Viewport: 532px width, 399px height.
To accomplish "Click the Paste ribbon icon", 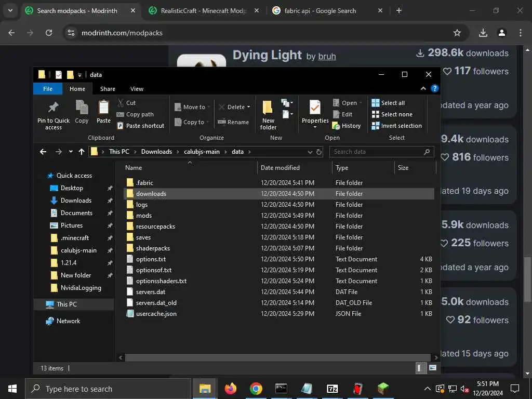I will tap(103, 112).
